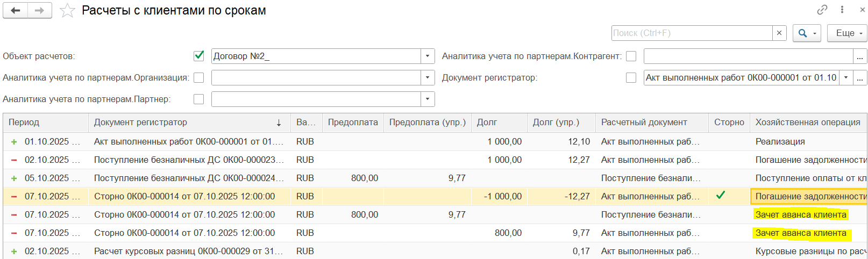Expand the Документ регистратор value dropdown
Viewport: 868px width, 259px height.
coord(846,77)
